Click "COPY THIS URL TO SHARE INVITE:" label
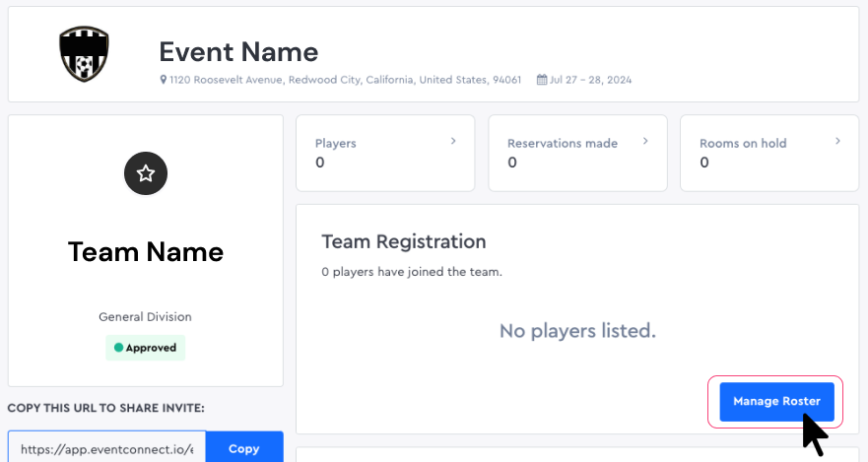This screenshot has width=868, height=462. (x=105, y=408)
